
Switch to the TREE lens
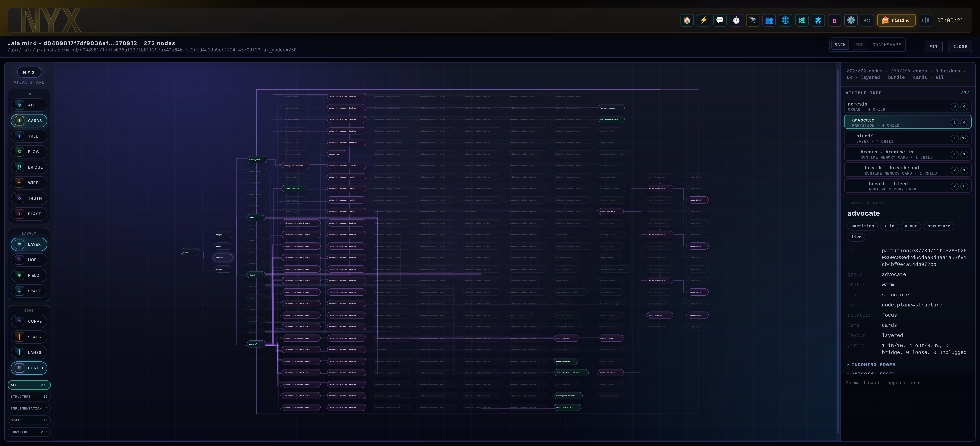point(29,136)
